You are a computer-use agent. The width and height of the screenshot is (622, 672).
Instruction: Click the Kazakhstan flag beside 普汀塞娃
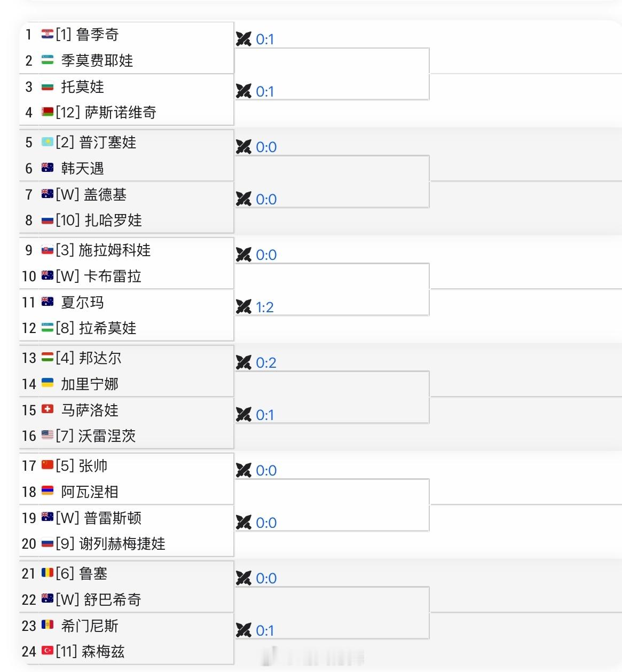(x=47, y=143)
